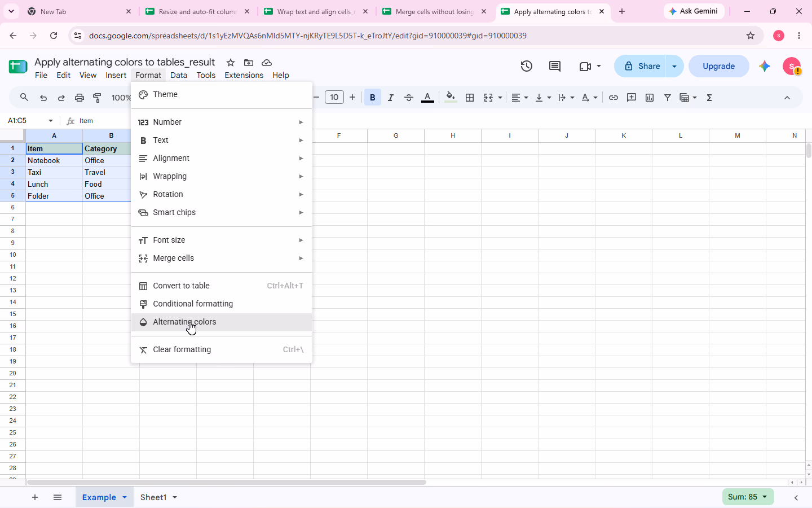Screen dimensions: 812x508
Task: Add a new sheet
Action: (x=35, y=497)
